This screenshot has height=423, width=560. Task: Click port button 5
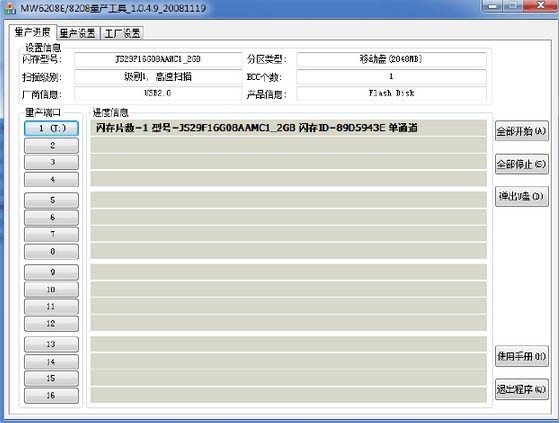click(51, 200)
